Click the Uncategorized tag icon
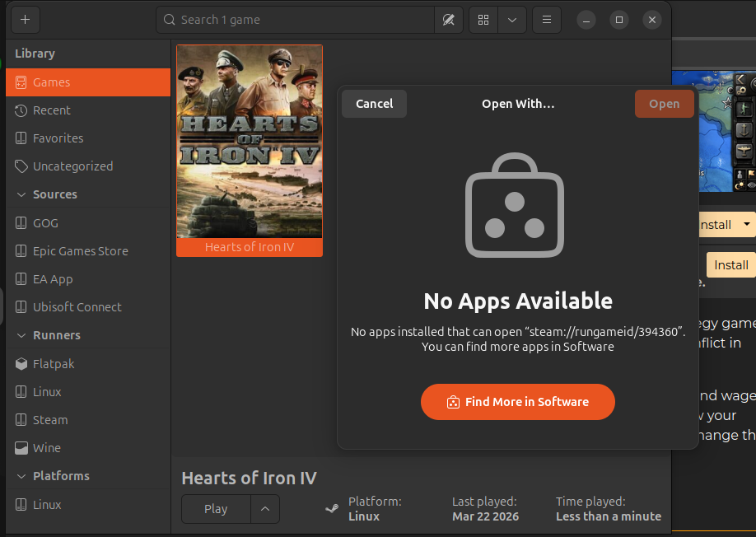Screen dimensions: 756x537 point(21,166)
